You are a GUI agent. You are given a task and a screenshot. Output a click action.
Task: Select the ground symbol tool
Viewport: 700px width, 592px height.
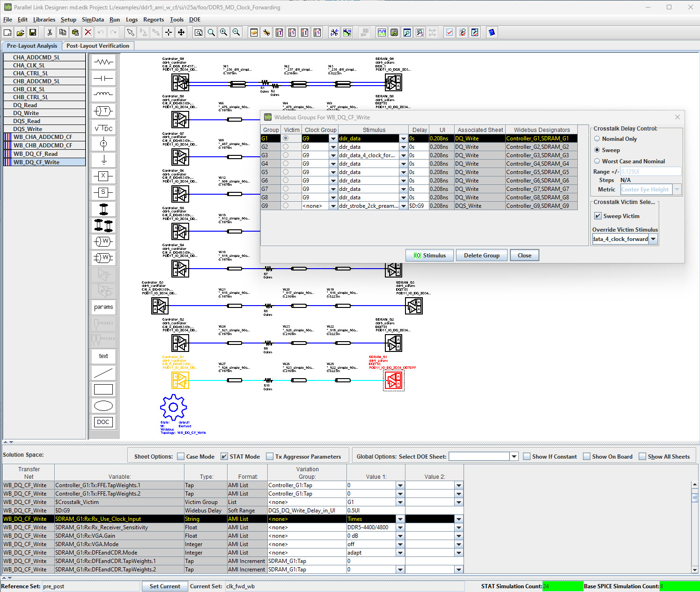tap(103, 160)
